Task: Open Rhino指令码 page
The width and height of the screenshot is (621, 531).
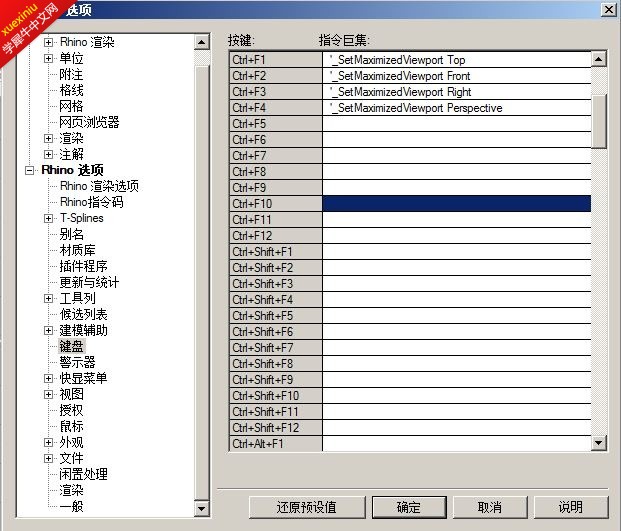Action: click(x=91, y=202)
